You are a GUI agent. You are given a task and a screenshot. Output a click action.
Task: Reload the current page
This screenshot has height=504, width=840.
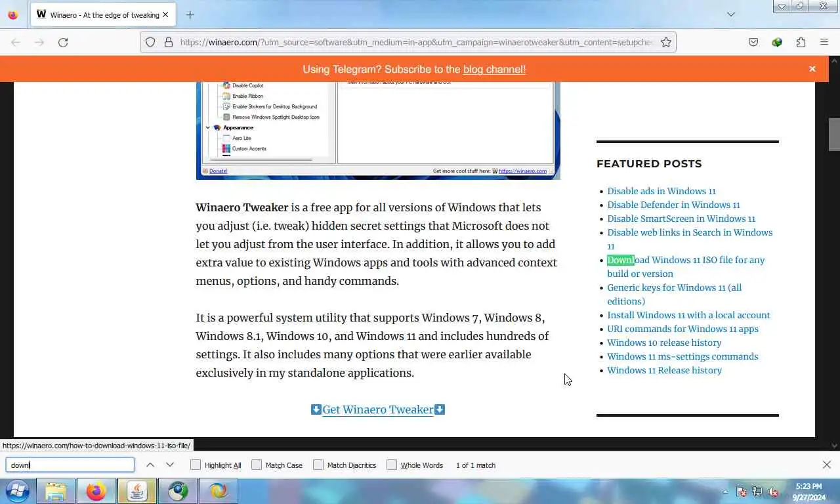[x=63, y=42]
